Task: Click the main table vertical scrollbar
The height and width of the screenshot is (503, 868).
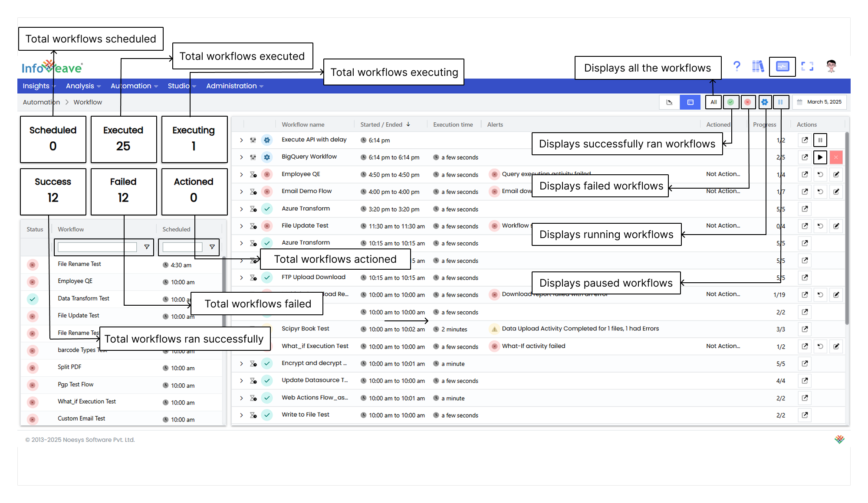Action: 847,228
